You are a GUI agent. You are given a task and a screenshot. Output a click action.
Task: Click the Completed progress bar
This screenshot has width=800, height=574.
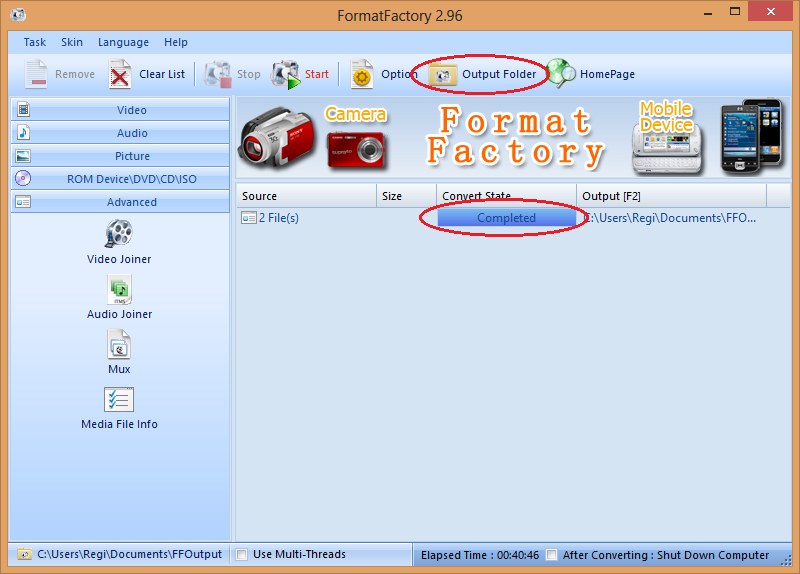pyautogui.click(x=507, y=218)
